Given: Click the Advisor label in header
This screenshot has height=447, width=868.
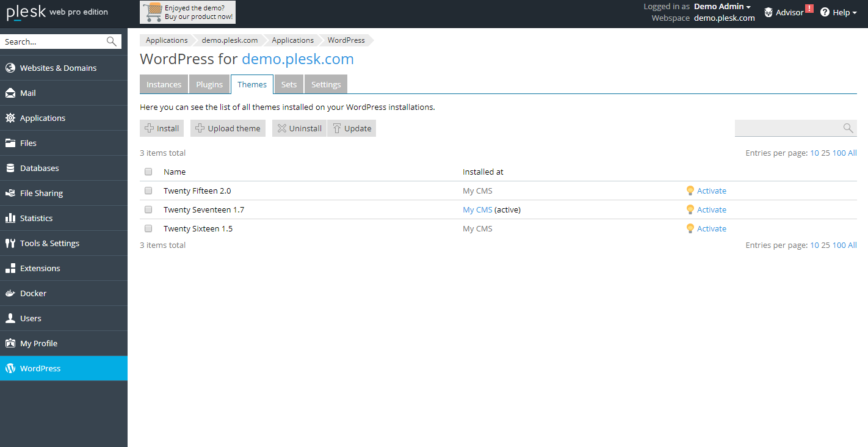Looking at the screenshot, I should (x=789, y=12).
